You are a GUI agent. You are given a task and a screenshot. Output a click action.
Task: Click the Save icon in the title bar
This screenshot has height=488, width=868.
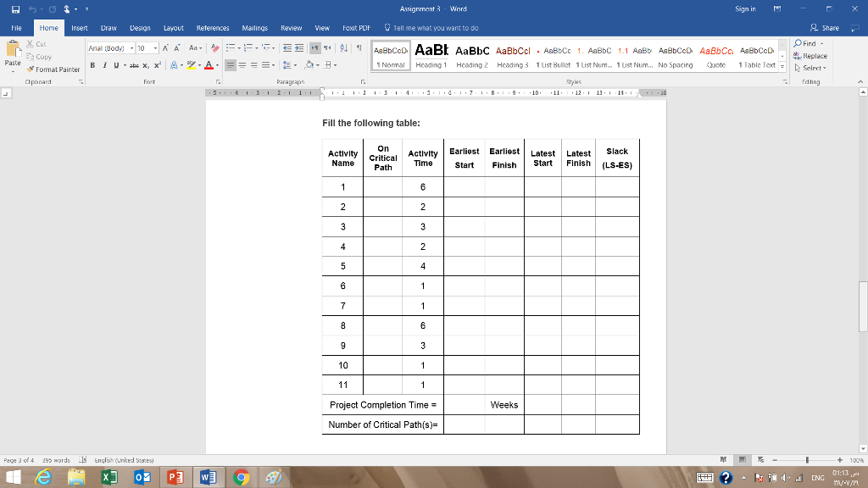pos(8,8)
